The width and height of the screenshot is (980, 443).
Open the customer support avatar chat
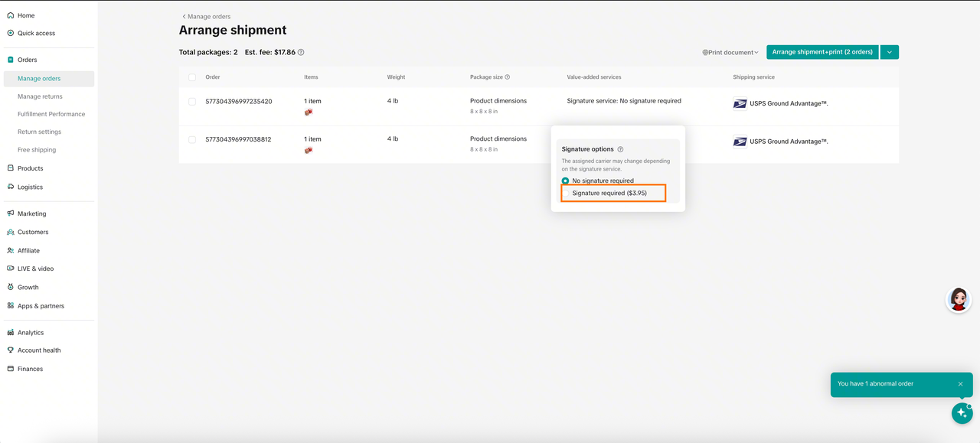[x=959, y=299]
